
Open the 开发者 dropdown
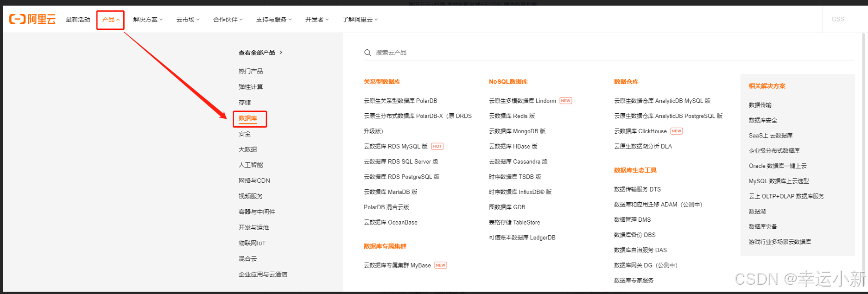point(317,20)
